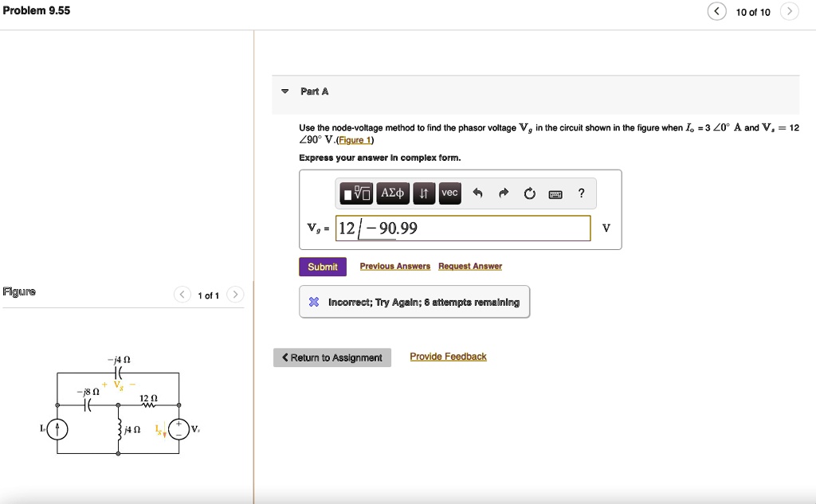816x504 pixels.
Task: View Previous Answers
Action: 396,265
